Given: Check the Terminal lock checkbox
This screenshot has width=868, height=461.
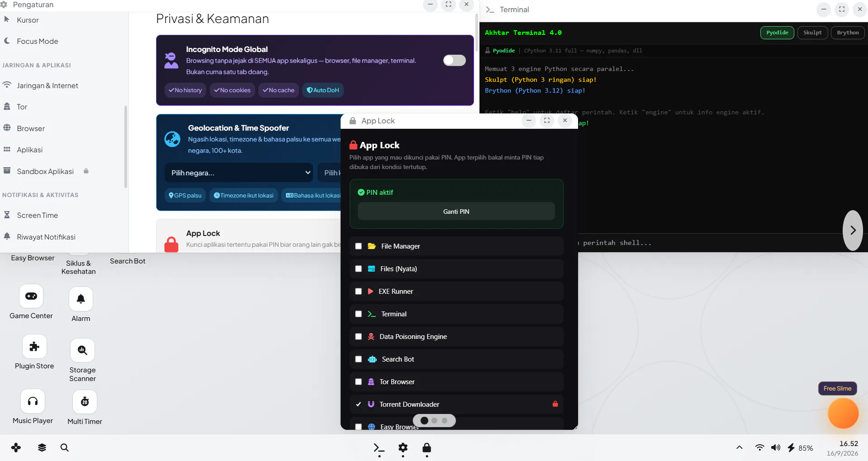Looking at the screenshot, I should [359, 314].
